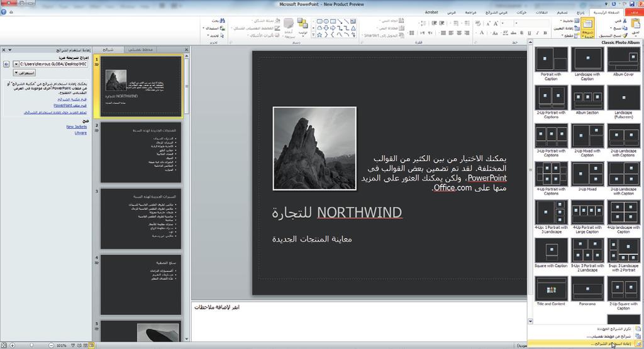Click the Save icon in quick access toolbar

pos(632,4)
